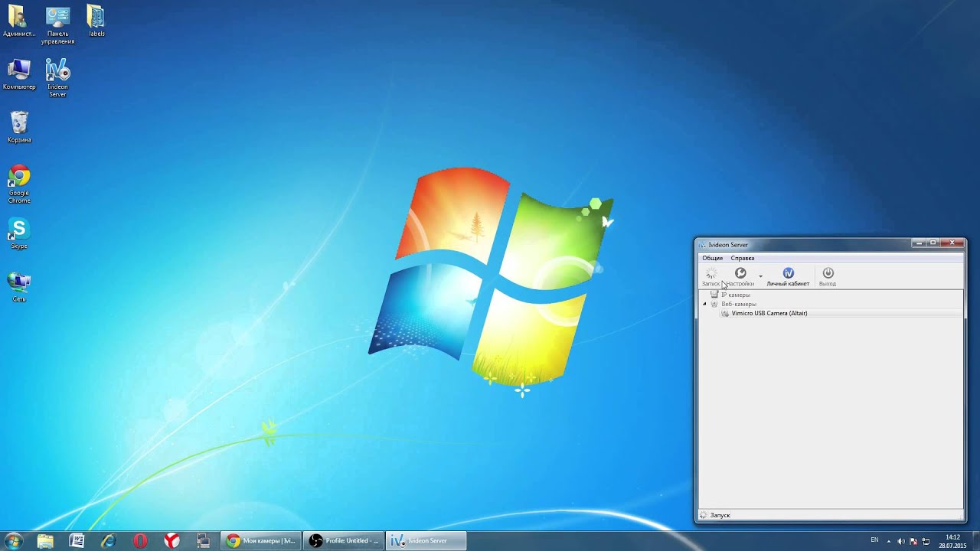The height and width of the screenshot is (551, 980).
Task: Click the Запуск status bar text
Action: coord(720,515)
